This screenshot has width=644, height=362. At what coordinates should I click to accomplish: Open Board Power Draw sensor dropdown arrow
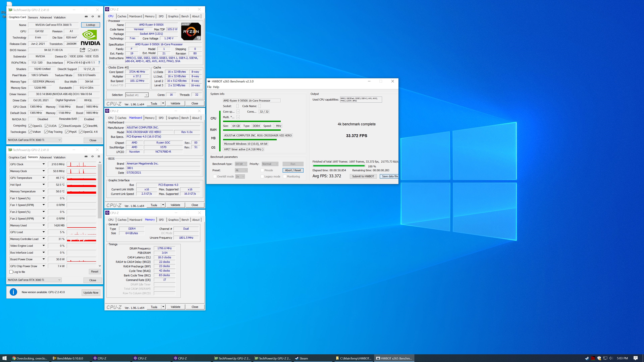pyautogui.click(x=43, y=259)
